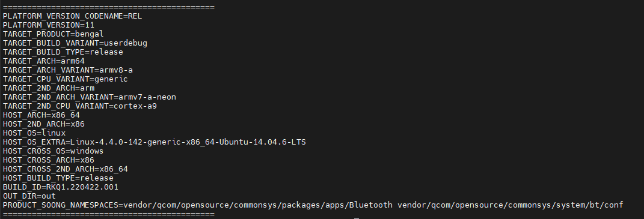Click the PLATFORM_VERSION_CODENAME=REL line

(x=72, y=16)
